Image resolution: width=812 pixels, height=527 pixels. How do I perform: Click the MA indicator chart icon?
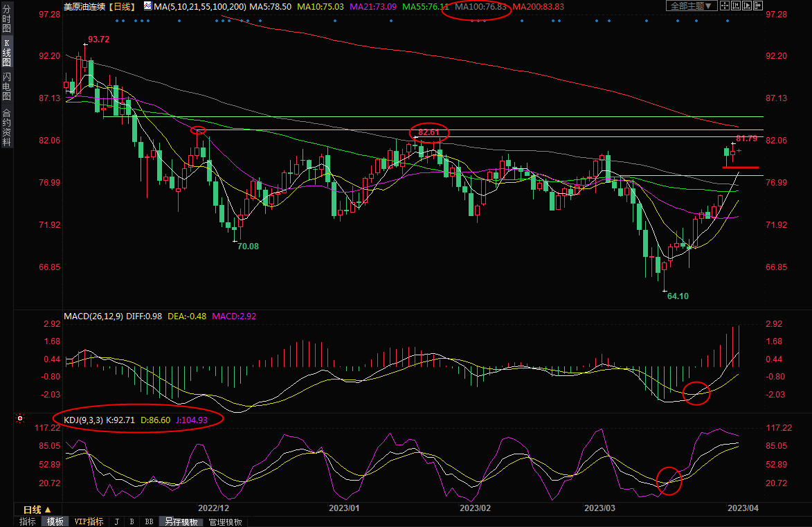point(147,6)
